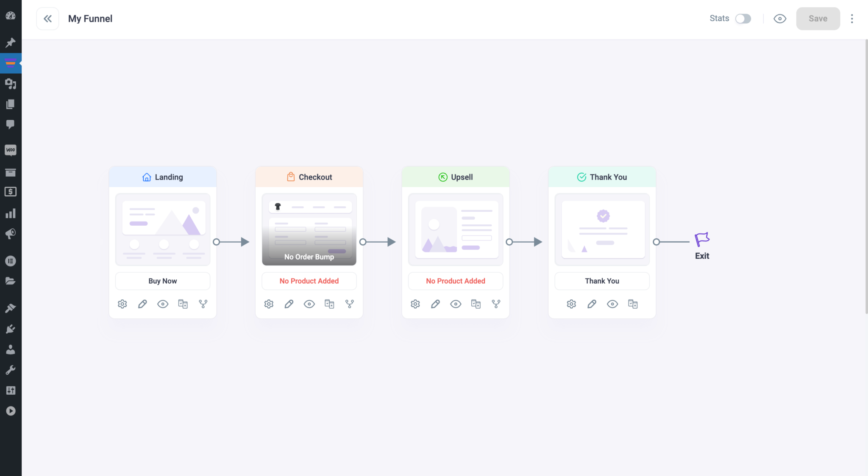Viewport: 868px width, 476px height.
Task: Click the Thank You step header
Action: tap(602, 177)
